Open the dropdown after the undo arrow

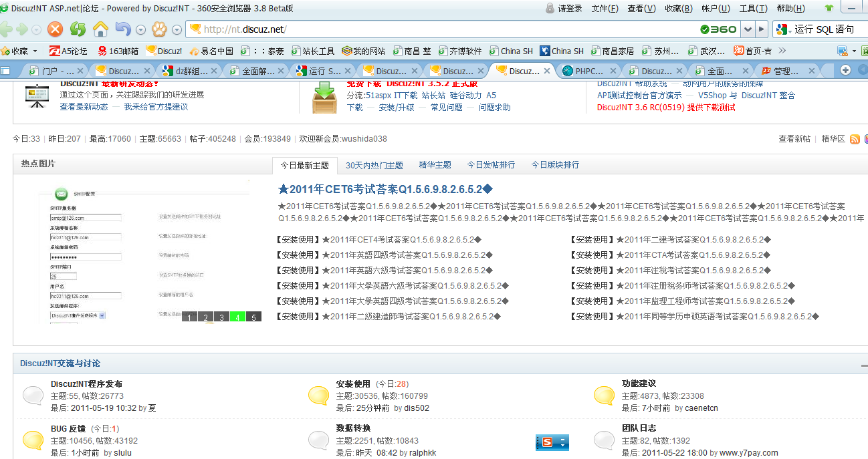pos(140,29)
